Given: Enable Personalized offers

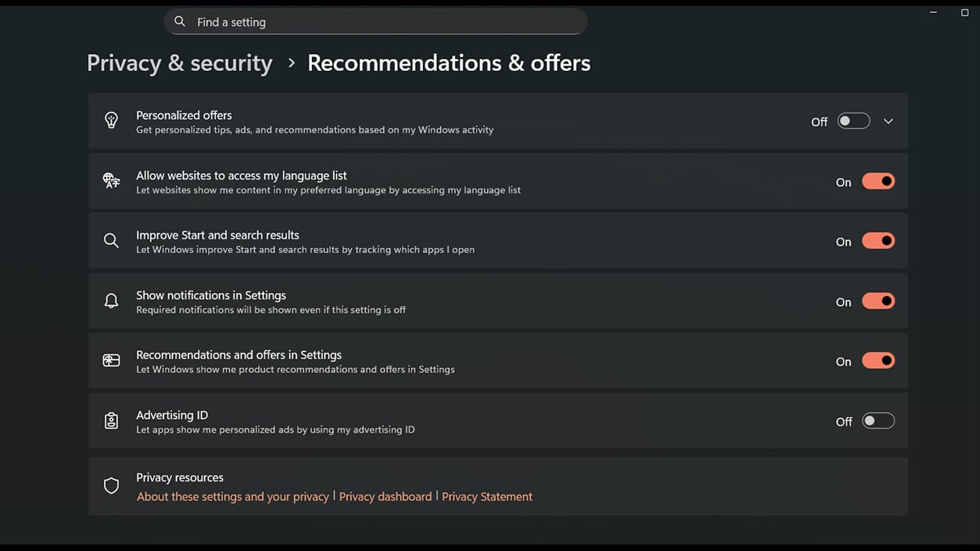Looking at the screenshot, I should tap(853, 120).
